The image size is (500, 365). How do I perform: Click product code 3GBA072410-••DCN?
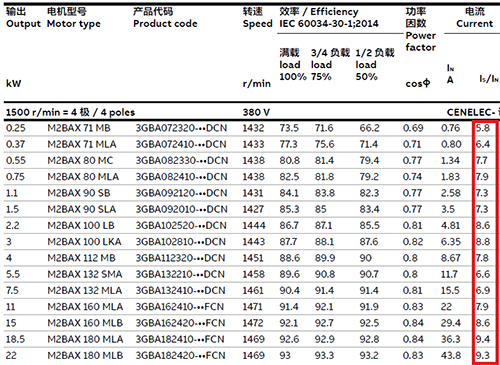coord(181,144)
